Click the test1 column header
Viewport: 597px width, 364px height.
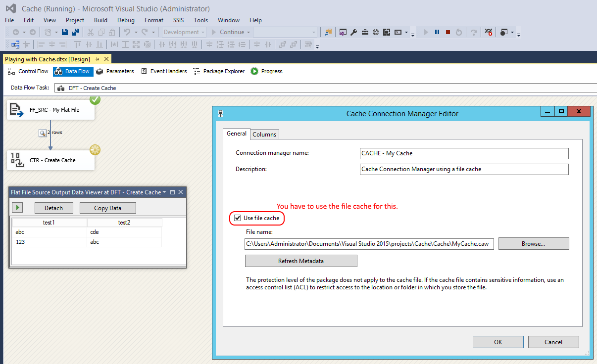coord(49,223)
